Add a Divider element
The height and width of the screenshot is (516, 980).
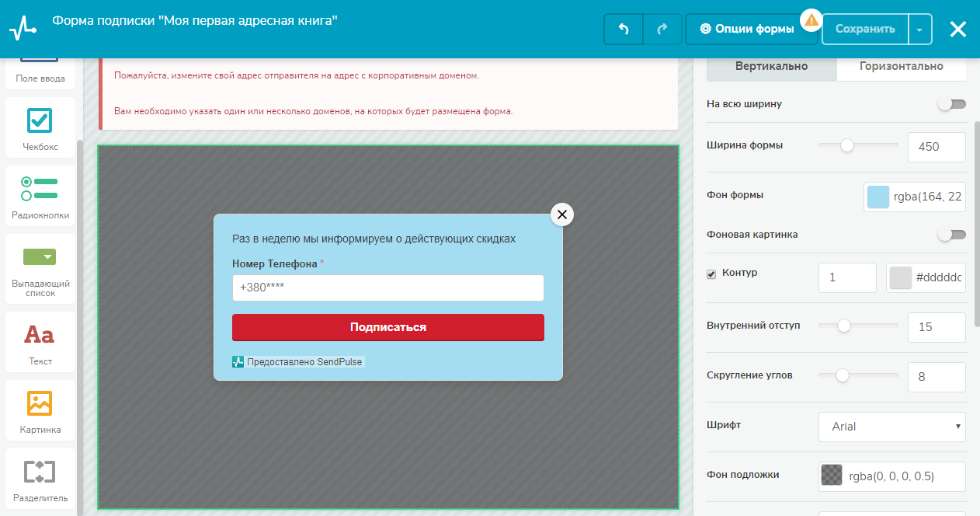click(40, 479)
